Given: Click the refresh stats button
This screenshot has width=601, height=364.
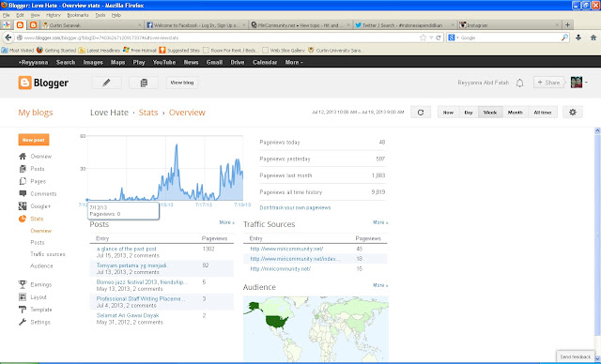Looking at the screenshot, I should [421, 113].
